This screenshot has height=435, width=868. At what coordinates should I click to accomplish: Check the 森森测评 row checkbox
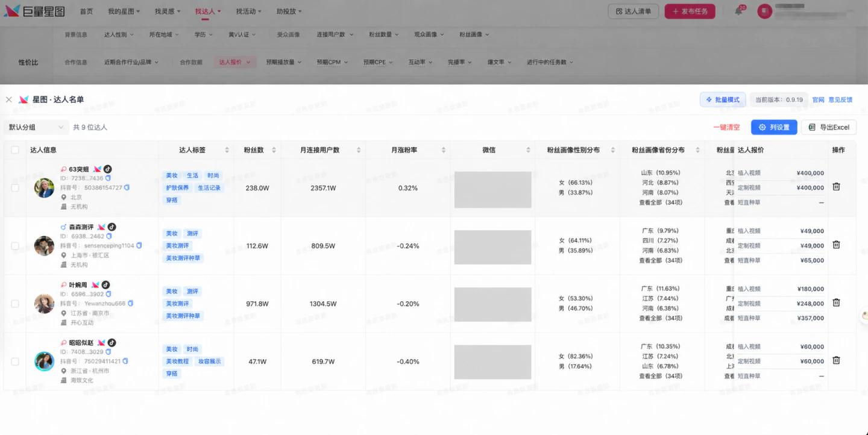tap(15, 246)
